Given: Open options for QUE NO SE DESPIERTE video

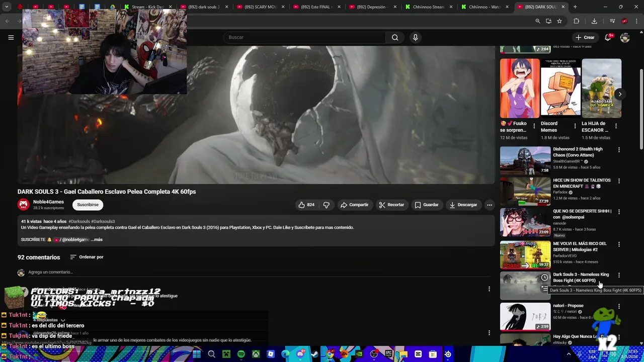Looking at the screenshot, I should pyautogui.click(x=619, y=212).
